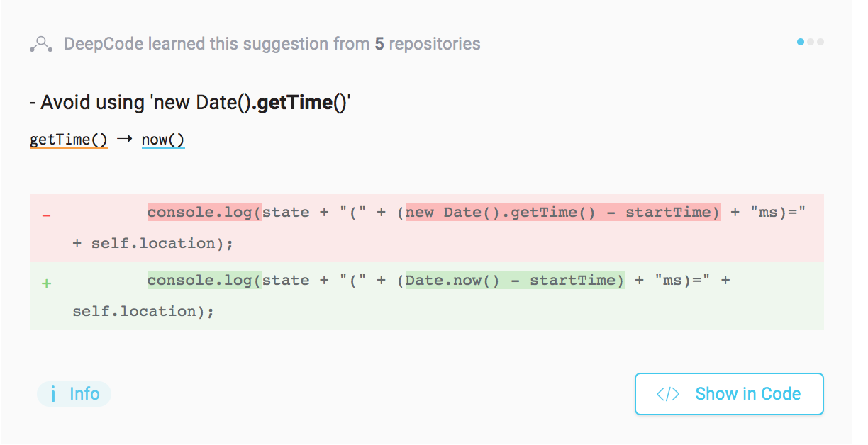
Task: Click the code brackets icon in Show in Code
Action: click(668, 394)
